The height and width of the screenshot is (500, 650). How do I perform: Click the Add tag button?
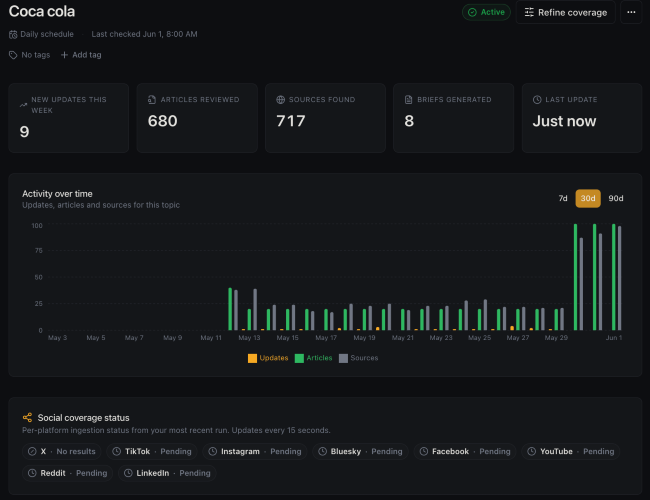click(81, 55)
